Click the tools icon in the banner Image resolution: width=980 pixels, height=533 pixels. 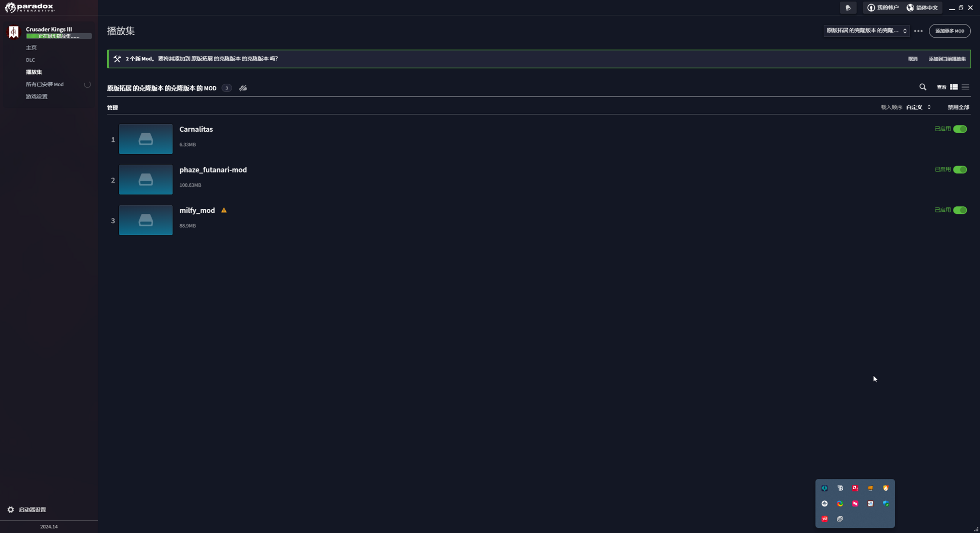click(117, 59)
